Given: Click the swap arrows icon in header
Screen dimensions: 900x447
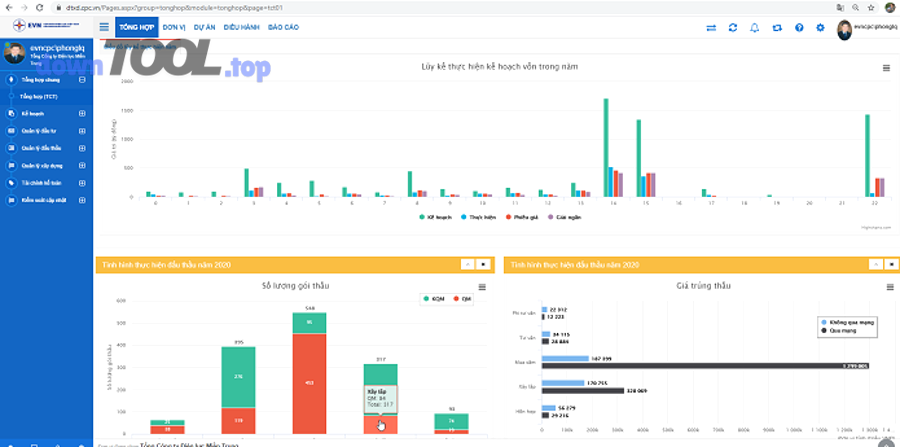Looking at the screenshot, I should (x=711, y=27).
